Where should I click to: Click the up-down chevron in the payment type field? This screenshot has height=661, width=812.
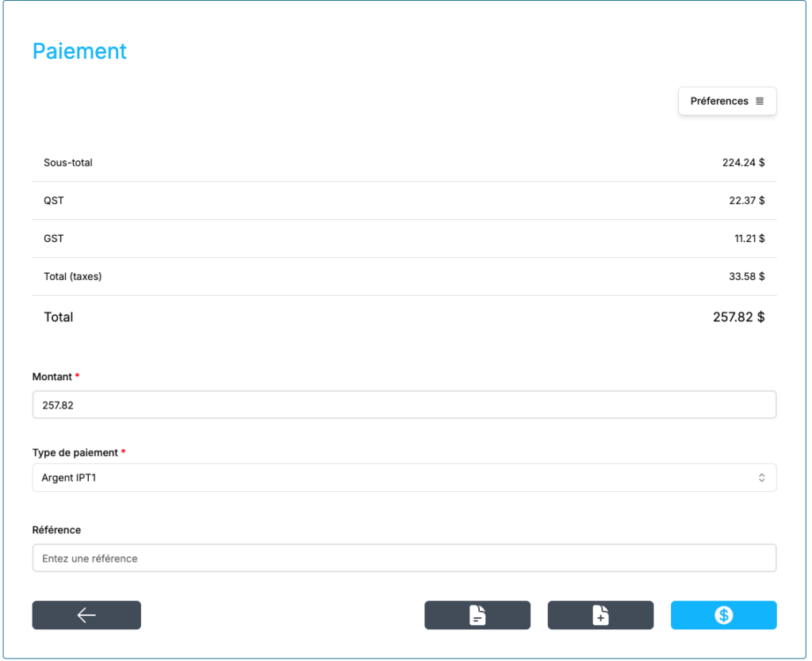point(761,478)
